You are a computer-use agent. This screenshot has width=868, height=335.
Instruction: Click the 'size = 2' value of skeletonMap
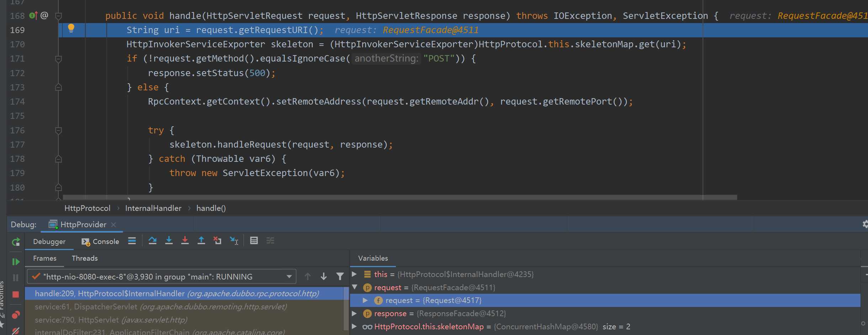tap(616, 326)
